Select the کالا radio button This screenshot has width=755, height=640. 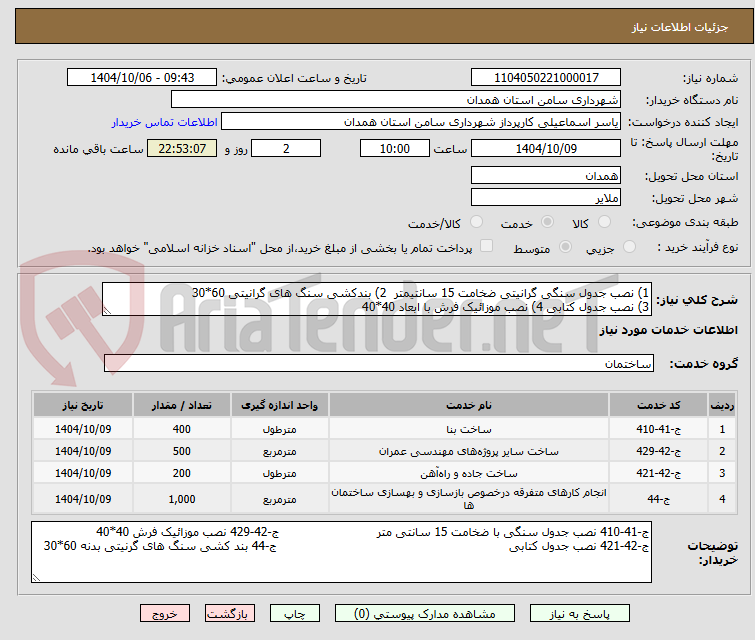[x=604, y=222]
